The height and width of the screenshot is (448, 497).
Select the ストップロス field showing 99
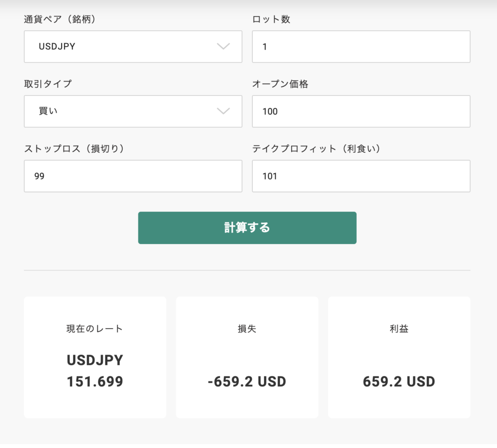(133, 176)
